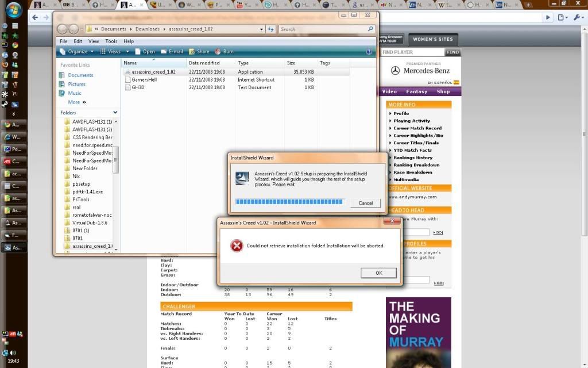This screenshot has height=368, width=588.
Task: Click the FIND PLAYER input field
Action: [412, 52]
